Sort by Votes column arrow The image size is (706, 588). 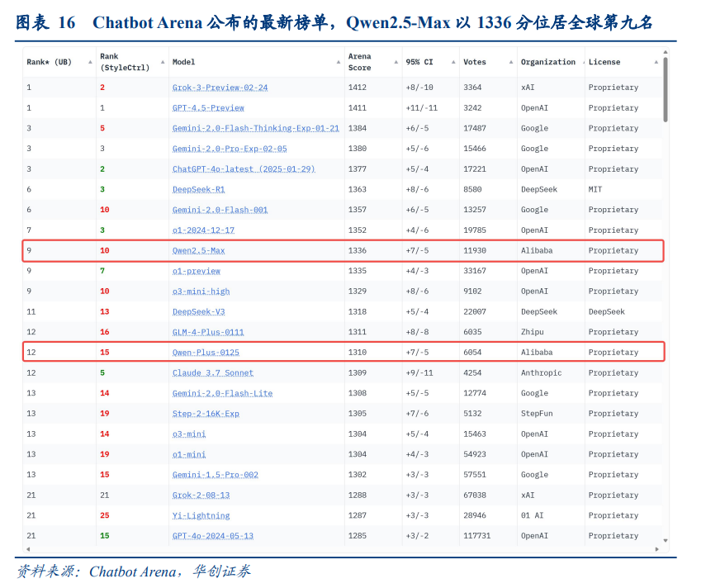tap(511, 62)
